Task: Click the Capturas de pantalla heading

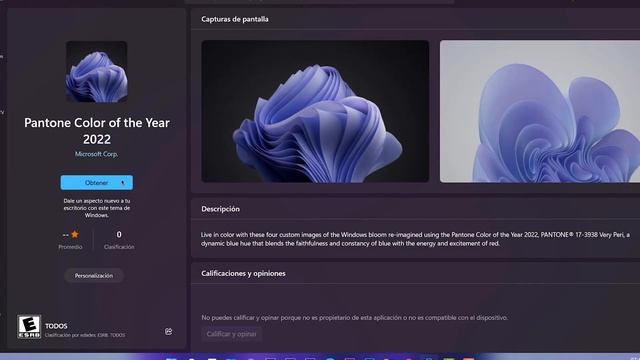Action: coord(235,19)
